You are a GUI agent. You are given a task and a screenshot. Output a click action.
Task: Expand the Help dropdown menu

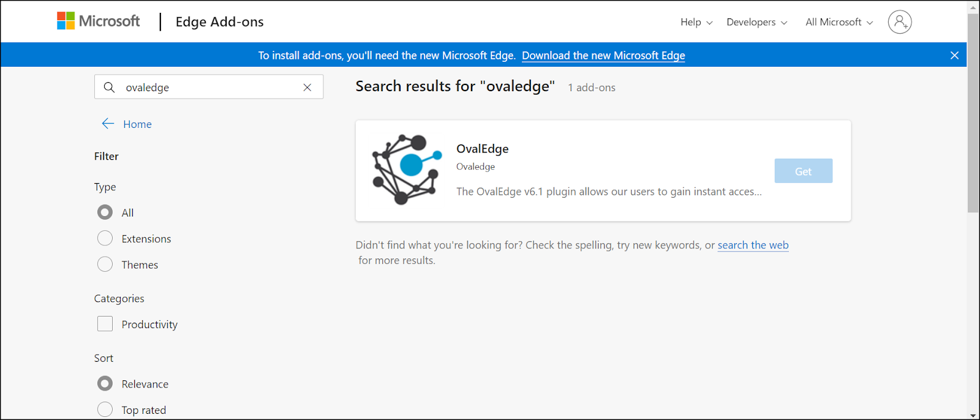click(x=696, y=22)
